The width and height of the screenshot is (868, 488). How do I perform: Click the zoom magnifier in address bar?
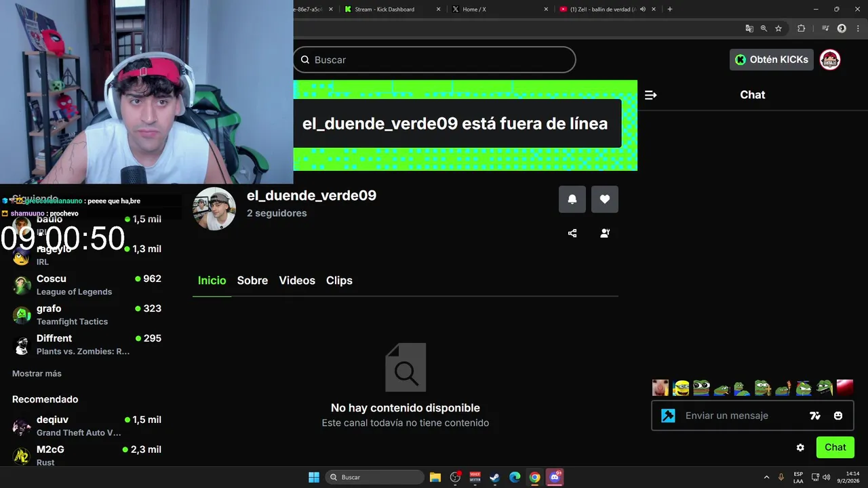click(x=764, y=28)
